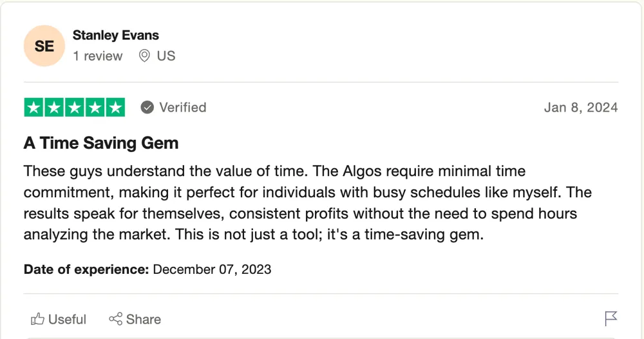This screenshot has width=644, height=339.
Task: Click the third green rating star
Action: 75,107
